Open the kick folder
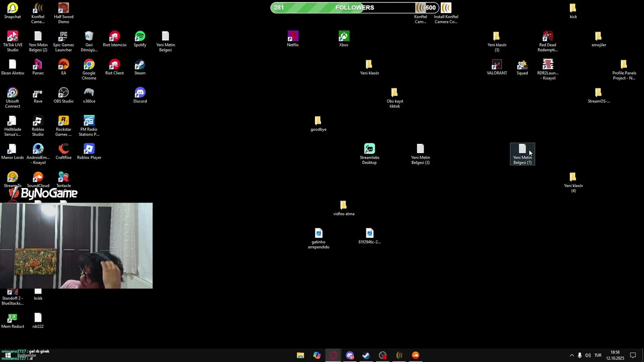This screenshot has height=362, width=644. coord(573,12)
